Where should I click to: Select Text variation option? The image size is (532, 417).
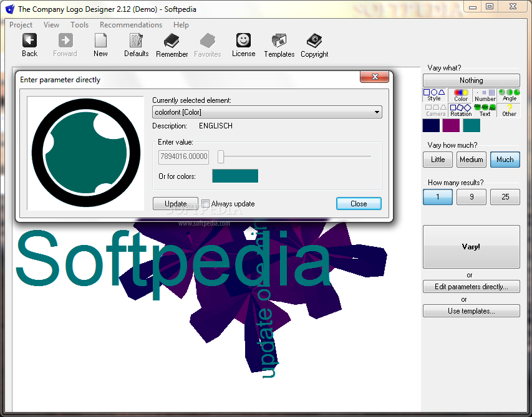pos(485,110)
